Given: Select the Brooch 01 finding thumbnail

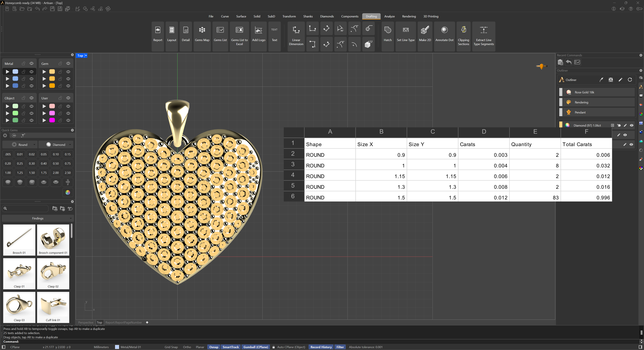Looking at the screenshot, I should pyautogui.click(x=19, y=240).
